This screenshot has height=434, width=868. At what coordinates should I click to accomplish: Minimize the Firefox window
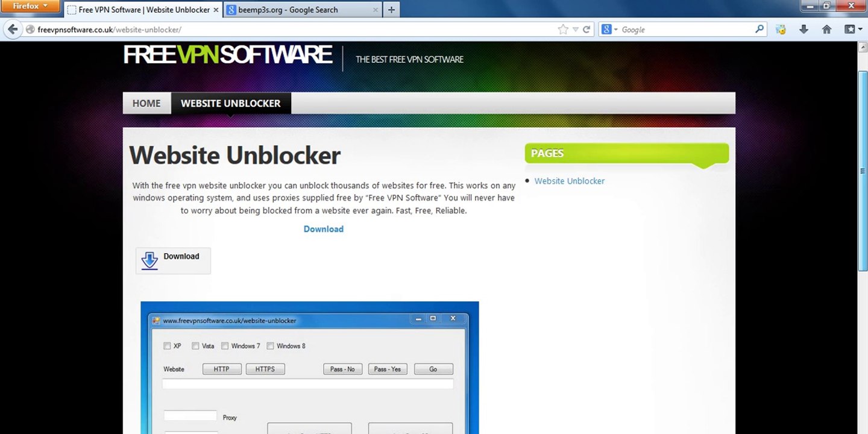click(810, 5)
